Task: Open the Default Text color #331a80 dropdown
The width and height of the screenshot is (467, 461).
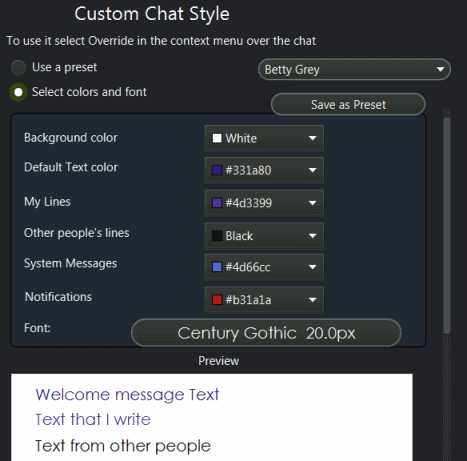Action: (x=264, y=170)
